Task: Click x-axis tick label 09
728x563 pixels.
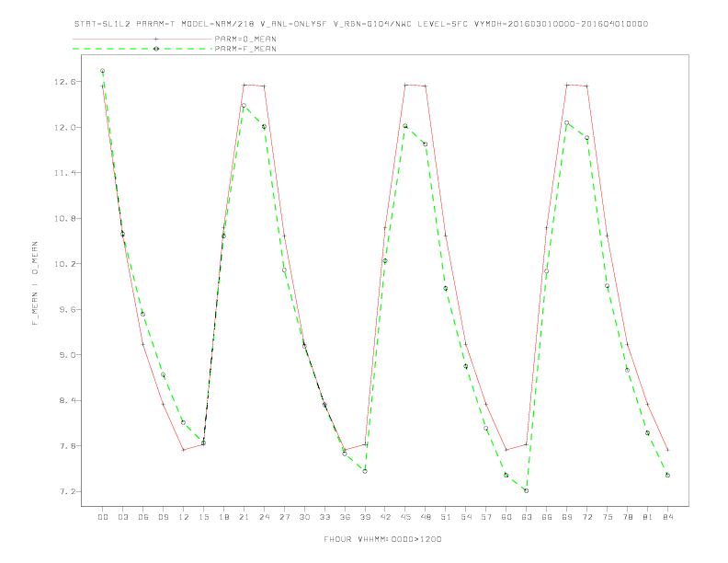Action: click(x=163, y=517)
